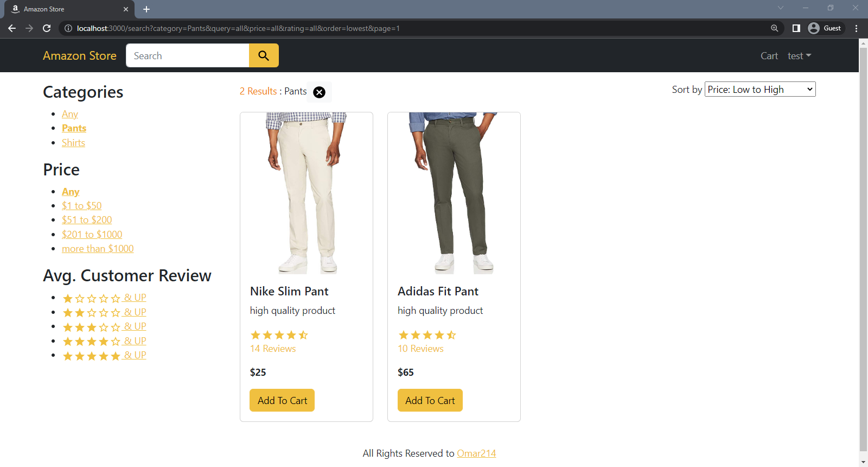View site information icon in address bar
The width and height of the screenshot is (868, 467).
pyautogui.click(x=68, y=28)
